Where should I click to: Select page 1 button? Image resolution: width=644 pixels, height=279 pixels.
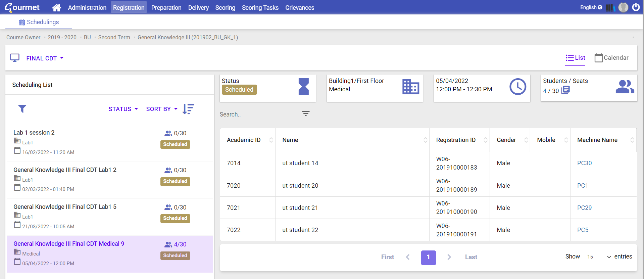(429, 258)
